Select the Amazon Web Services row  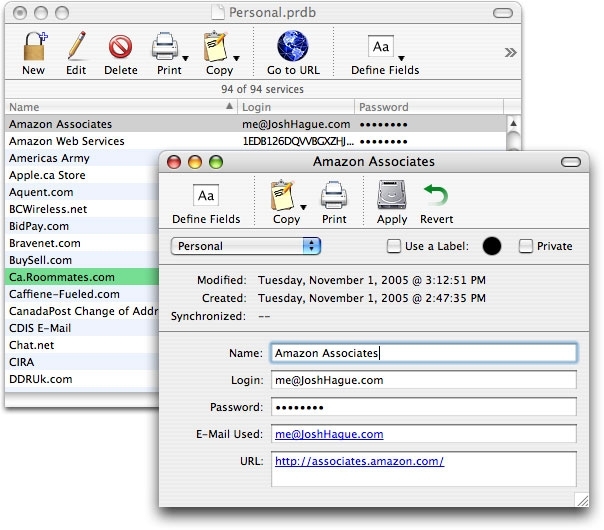click(255, 141)
